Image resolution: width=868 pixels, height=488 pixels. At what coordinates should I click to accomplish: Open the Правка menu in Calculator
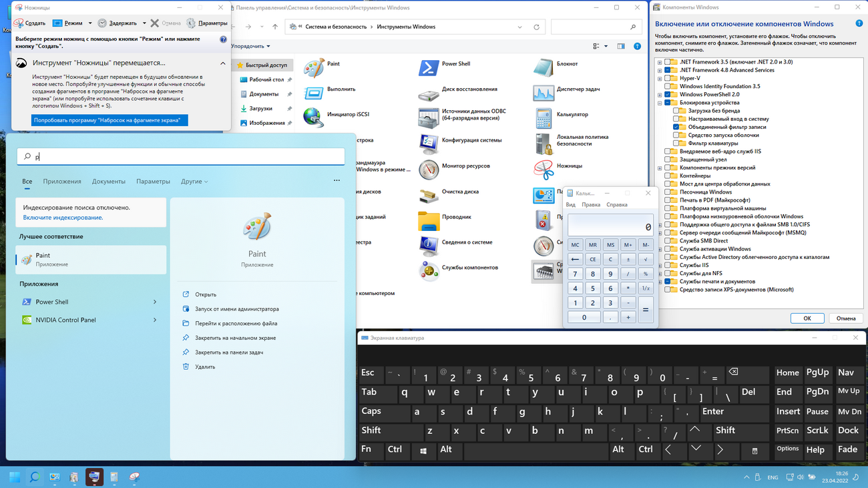click(x=591, y=205)
